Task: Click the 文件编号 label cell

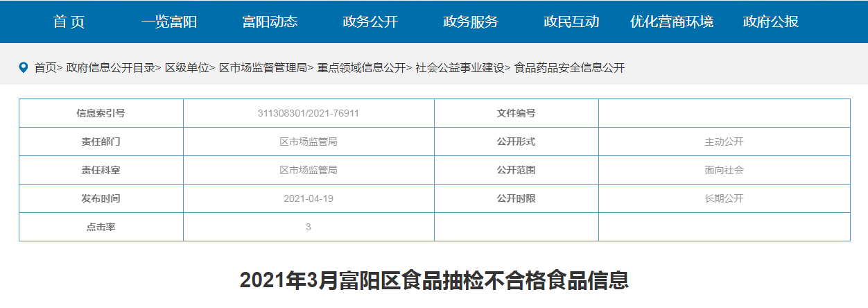Action: click(x=517, y=113)
